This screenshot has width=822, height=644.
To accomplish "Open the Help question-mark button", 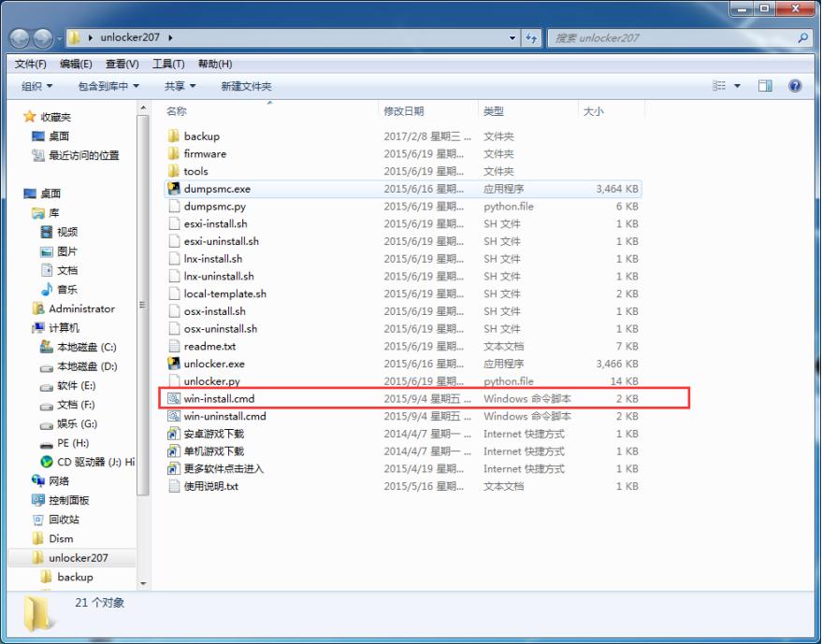I will [795, 86].
